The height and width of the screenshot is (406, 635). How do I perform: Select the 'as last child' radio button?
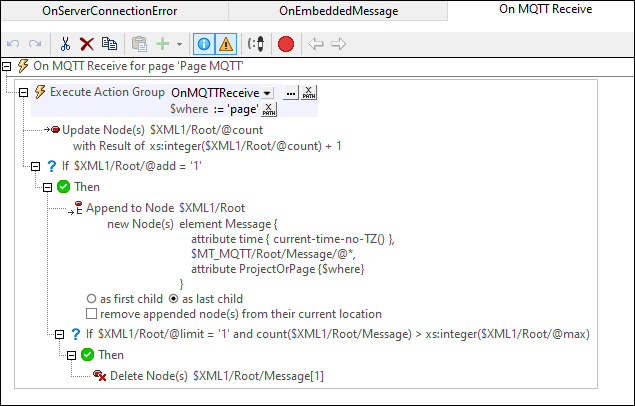point(172,298)
